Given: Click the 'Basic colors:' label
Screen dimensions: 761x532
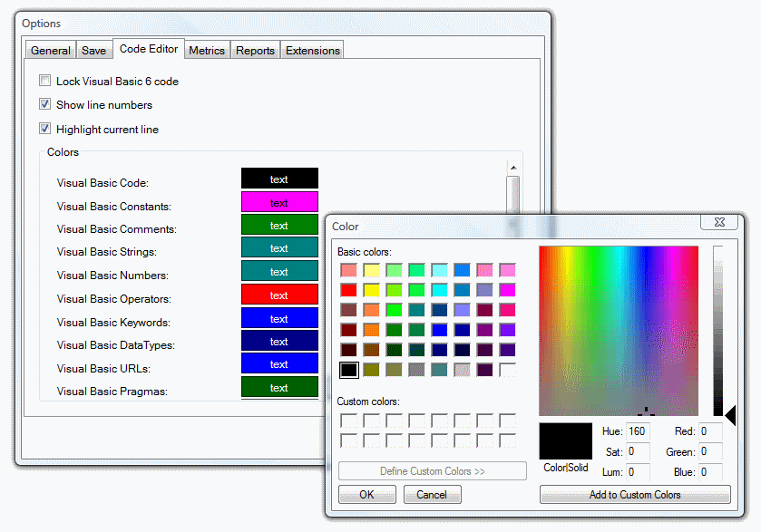Looking at the screenshot, I should tap(365, 252).
